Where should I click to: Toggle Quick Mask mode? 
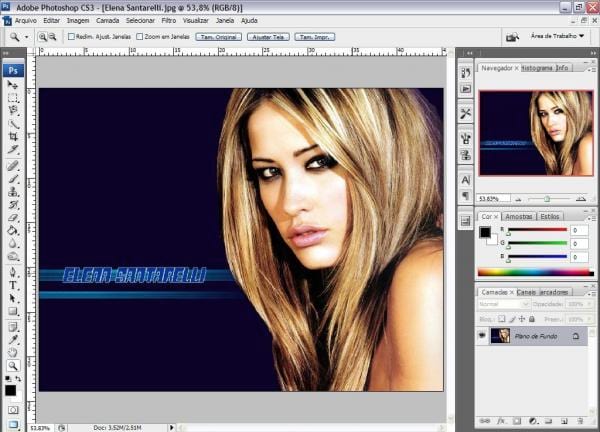point(13,410)
